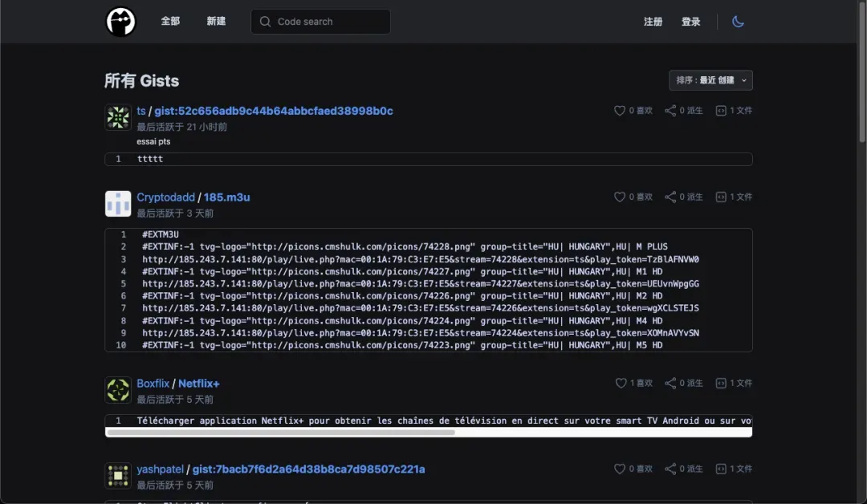Like the ts gist via heart icon

pyautogui.click(x=620, y=111)
